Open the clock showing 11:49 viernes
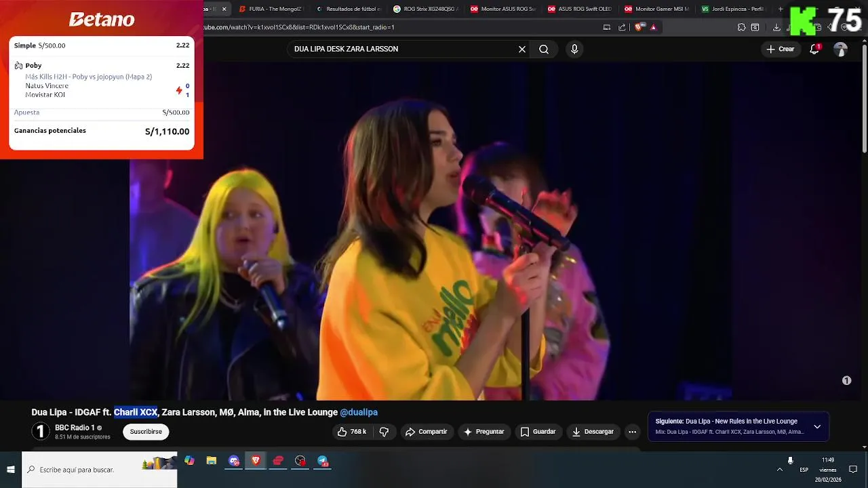The width and height of the screenshot is (868, 488). pos(828,469)
